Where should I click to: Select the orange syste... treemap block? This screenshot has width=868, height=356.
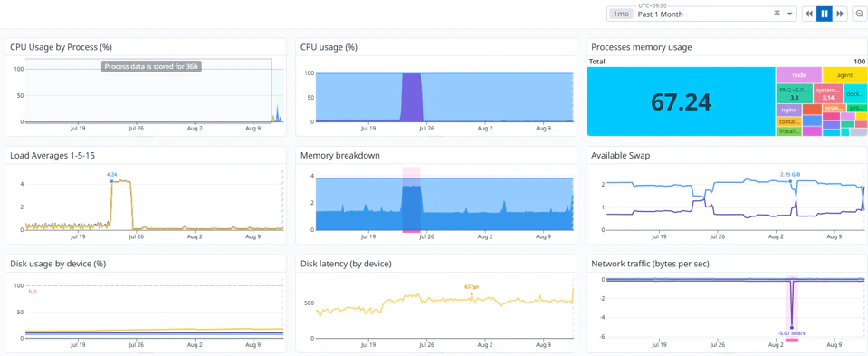coord(835,108)
